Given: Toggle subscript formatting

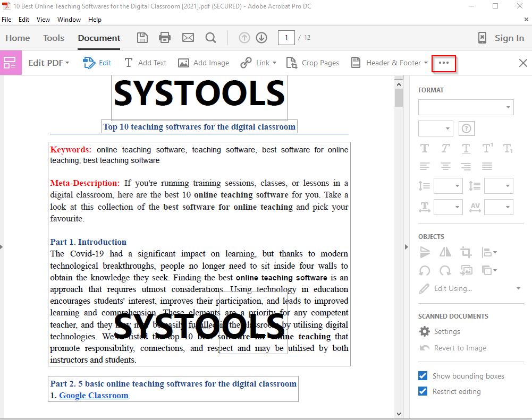Looking at the screenshot, I should pyautogui.click(x=508, y=149).
